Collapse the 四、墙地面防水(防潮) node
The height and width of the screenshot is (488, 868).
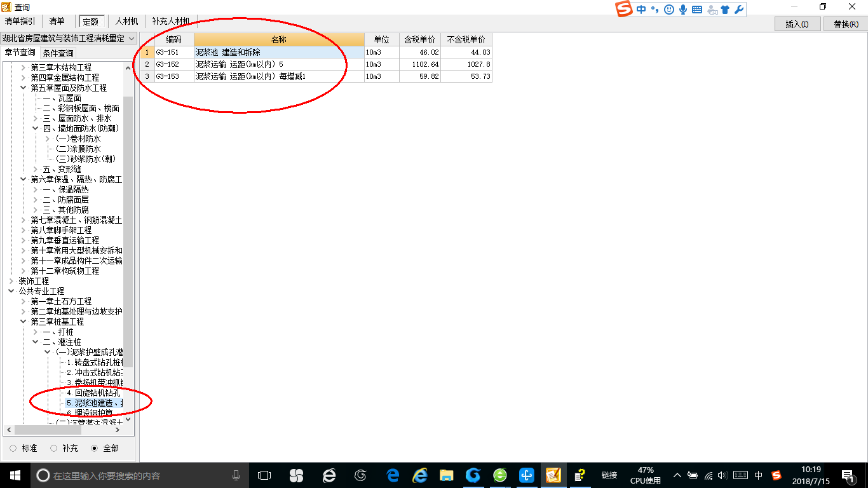[36, 128]
